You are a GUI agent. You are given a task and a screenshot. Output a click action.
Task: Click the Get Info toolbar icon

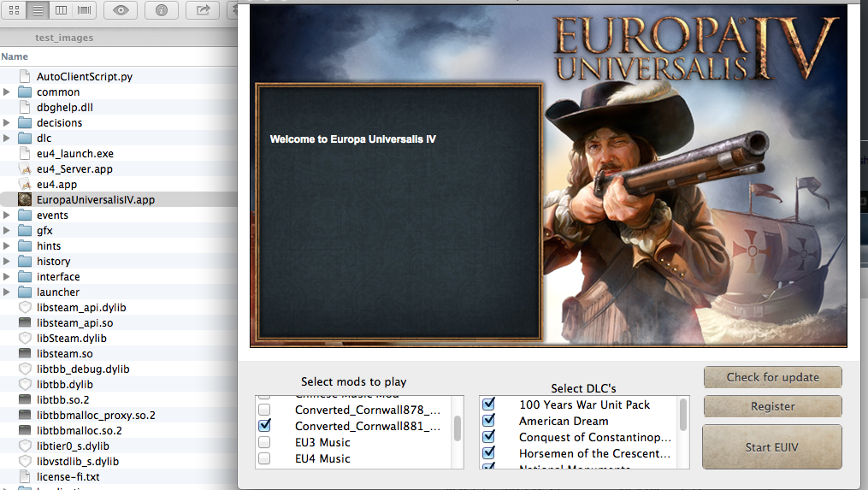(162, 10)
